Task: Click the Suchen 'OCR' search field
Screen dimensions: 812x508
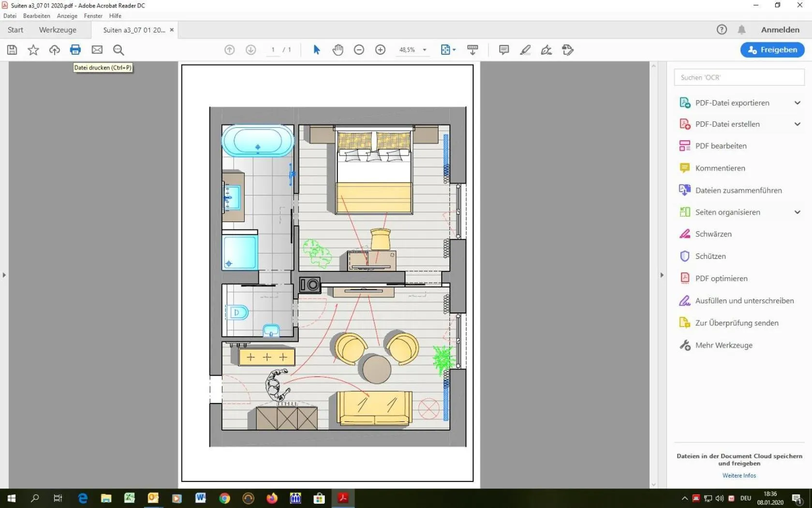Action: coord(738,77)
